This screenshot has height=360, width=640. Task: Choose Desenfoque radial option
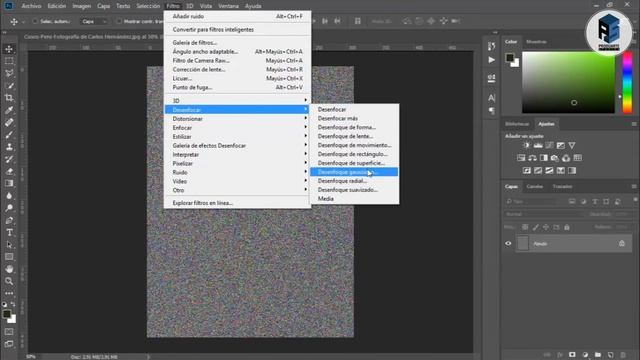click(354, 181)
